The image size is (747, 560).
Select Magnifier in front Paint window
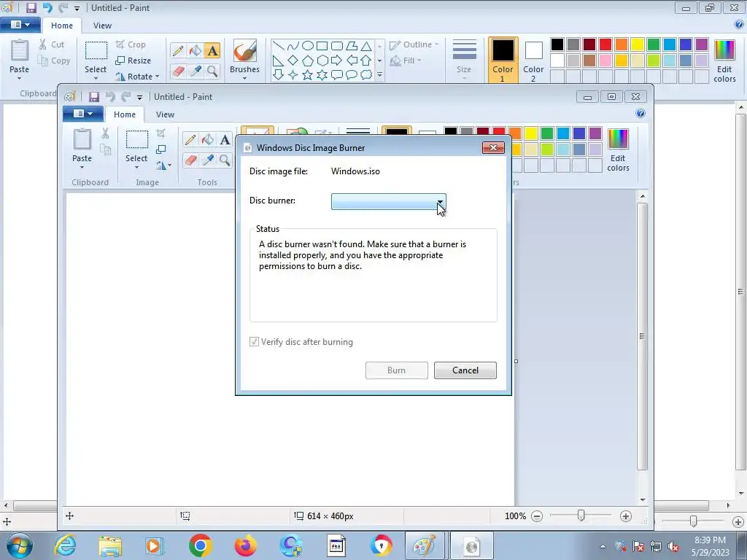225,160
